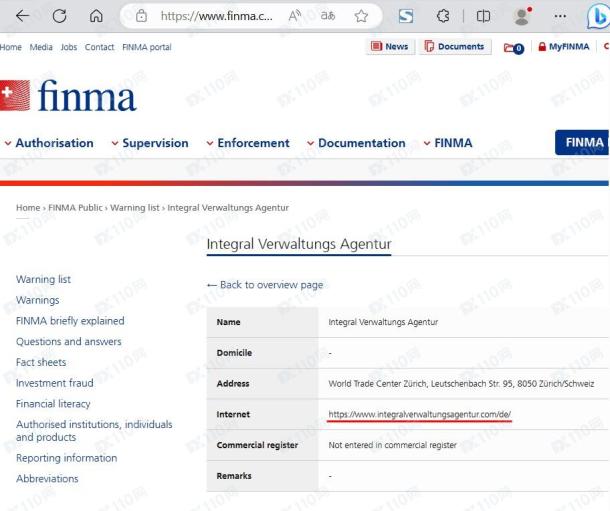
Task: Expand the FINMA menu
Action: click(x=448, y=143)
